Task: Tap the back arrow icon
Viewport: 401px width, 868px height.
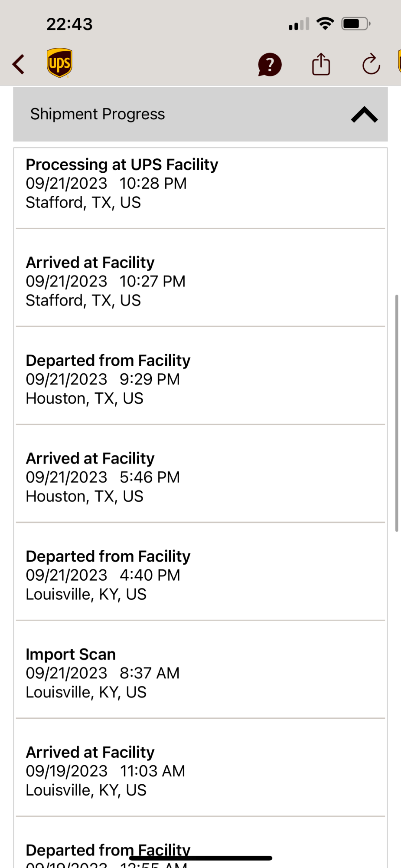Action: [18, 65]
